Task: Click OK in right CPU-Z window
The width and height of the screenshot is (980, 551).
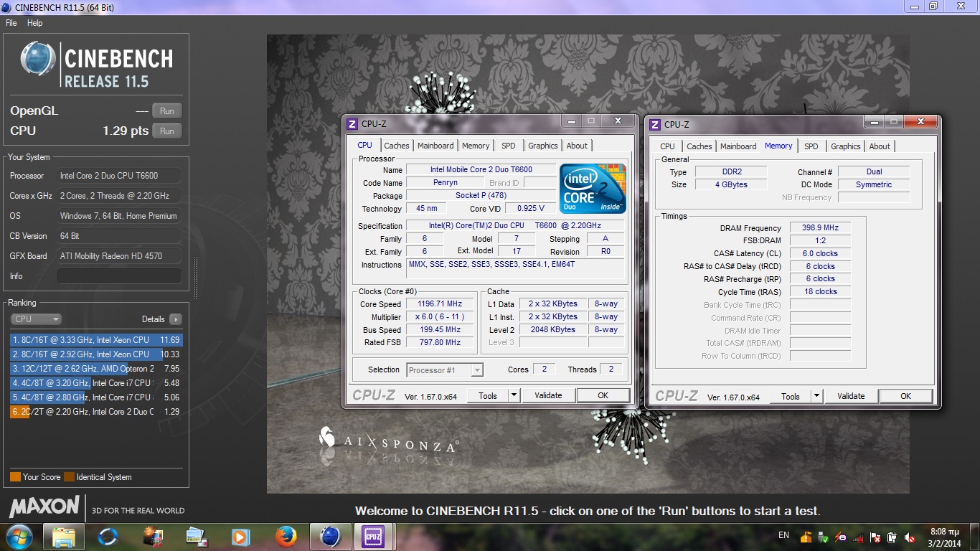Action: (x=906, y=396)
